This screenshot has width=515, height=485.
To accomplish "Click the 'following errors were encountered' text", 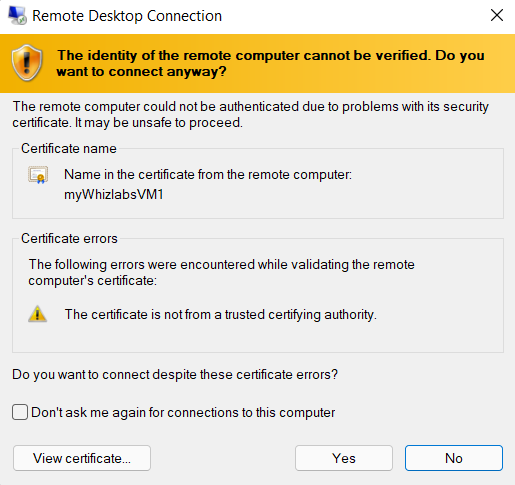I will 221,272.
